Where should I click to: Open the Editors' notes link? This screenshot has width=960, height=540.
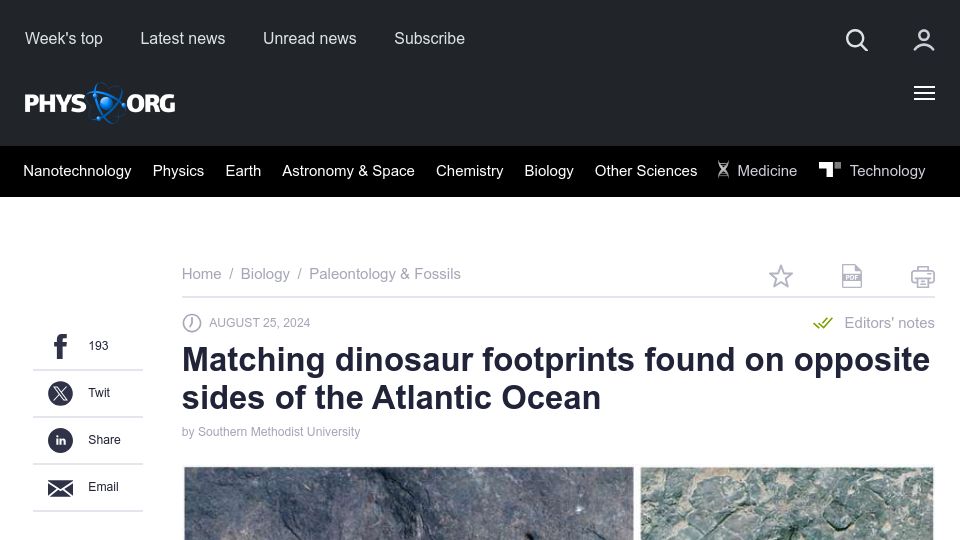pos(889,323)
